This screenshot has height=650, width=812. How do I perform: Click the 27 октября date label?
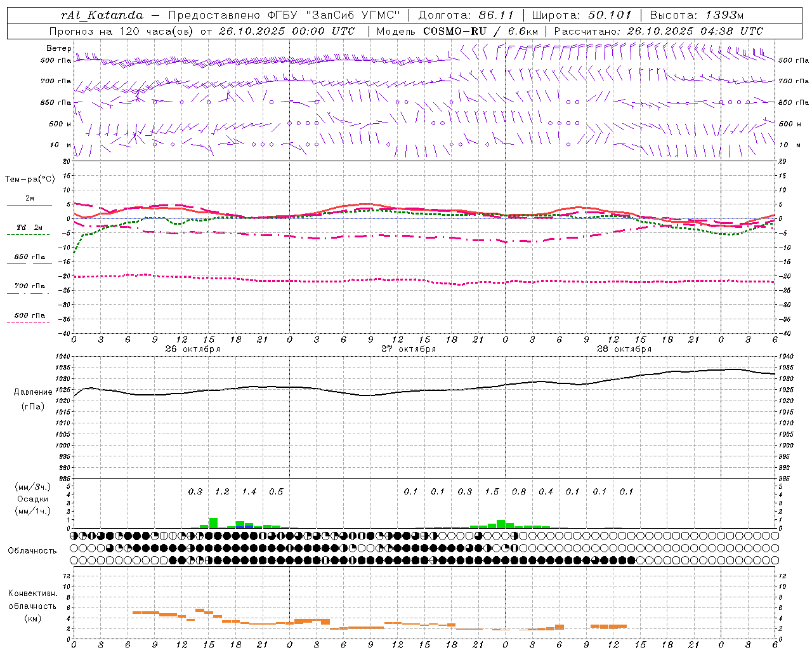[x=409, y=349]
